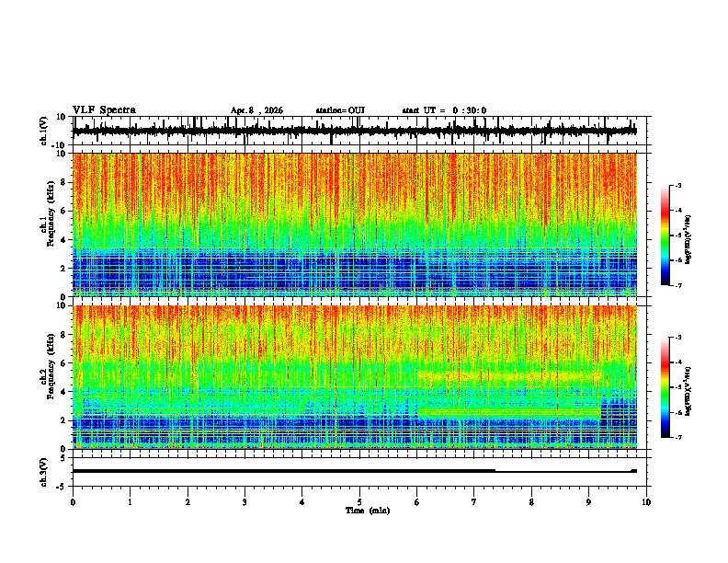The width and height of the screenshot is (728, 563).
Task: Select the ch.2 "Frequency (kHz)" axis label
Action: point(51,366)
